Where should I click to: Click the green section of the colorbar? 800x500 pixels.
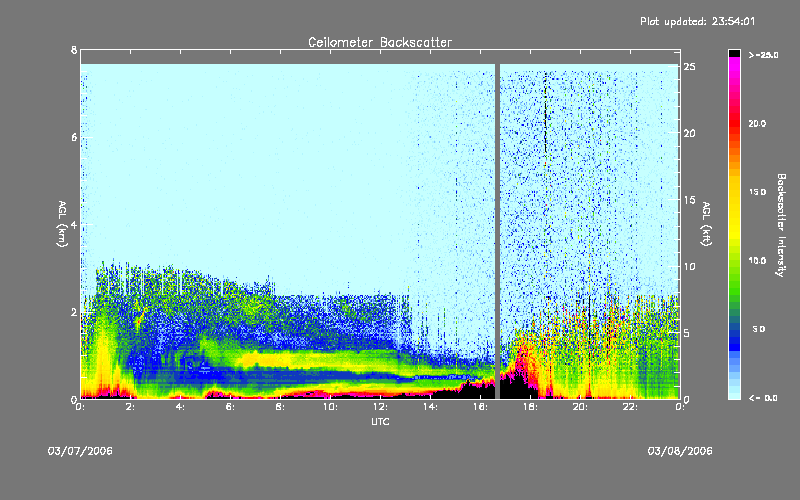click(735, 280)
